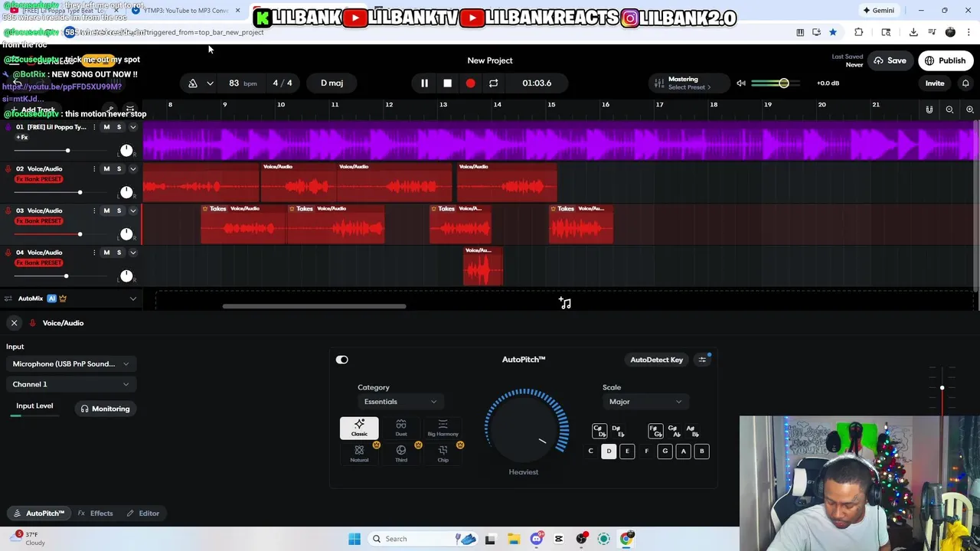Open Windows Start menu
The image size is (980, 551).
tap(354, 539)
